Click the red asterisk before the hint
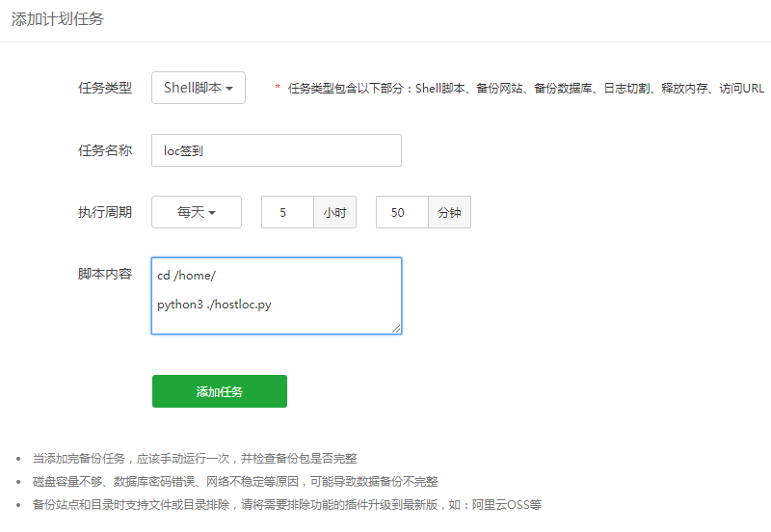Viewport: 771px width, 532px height. [x=278, y=89]
